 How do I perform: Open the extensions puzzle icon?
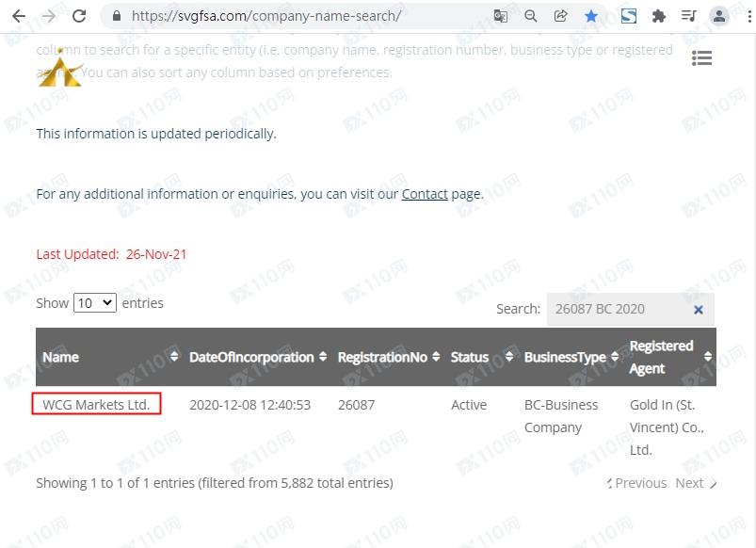coord(659,16)
